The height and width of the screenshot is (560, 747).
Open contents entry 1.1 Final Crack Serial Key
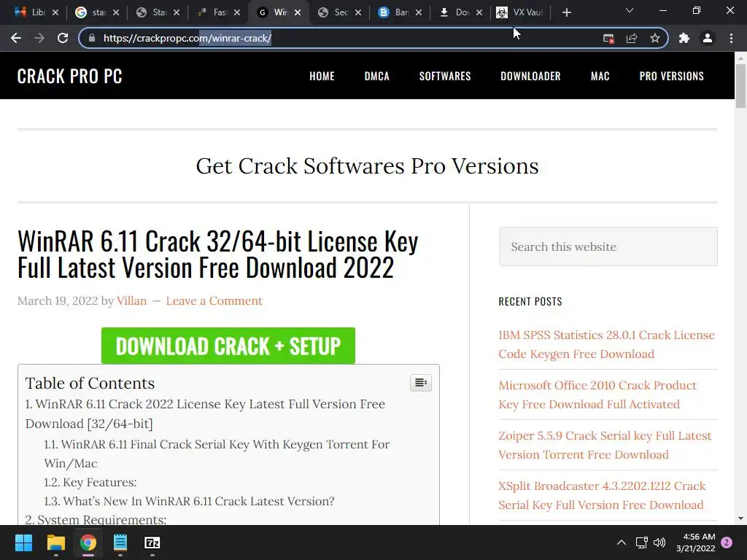tap(217, 454)
